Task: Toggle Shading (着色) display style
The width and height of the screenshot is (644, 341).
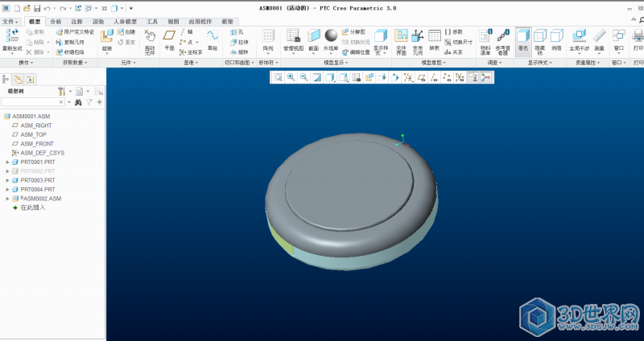Action: coord(523,40)
